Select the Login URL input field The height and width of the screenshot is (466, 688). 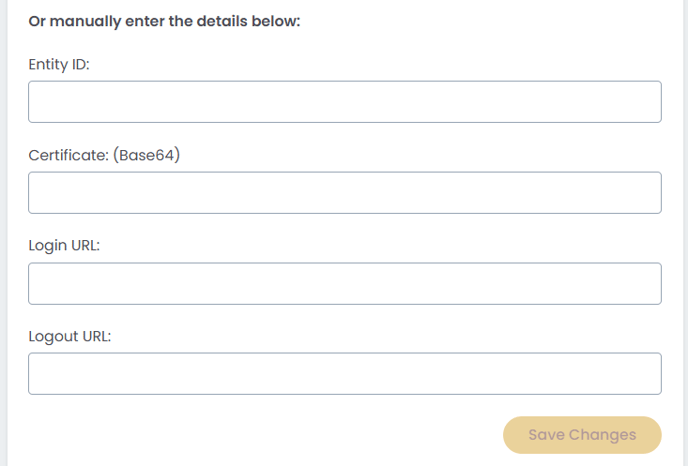pos(344,284)
